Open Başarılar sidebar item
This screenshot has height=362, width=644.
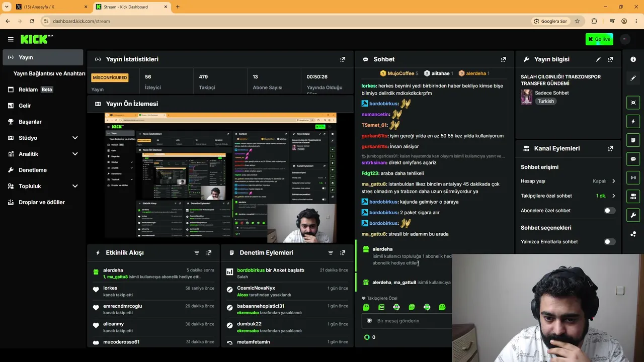pyautogui.click(x=43, y=122)
